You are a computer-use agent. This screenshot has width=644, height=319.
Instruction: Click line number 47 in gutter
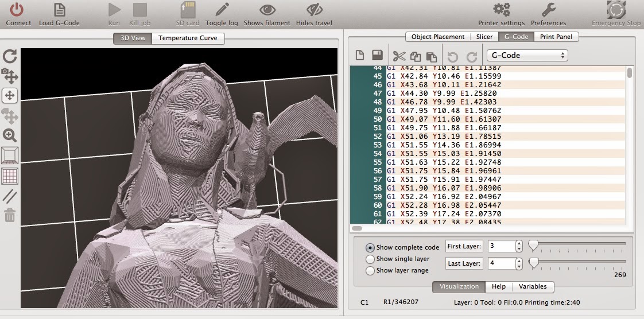point(378,93)
